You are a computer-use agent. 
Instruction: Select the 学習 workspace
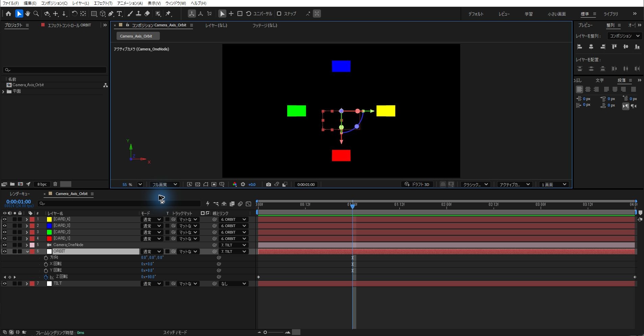click(x=528, y=14)
